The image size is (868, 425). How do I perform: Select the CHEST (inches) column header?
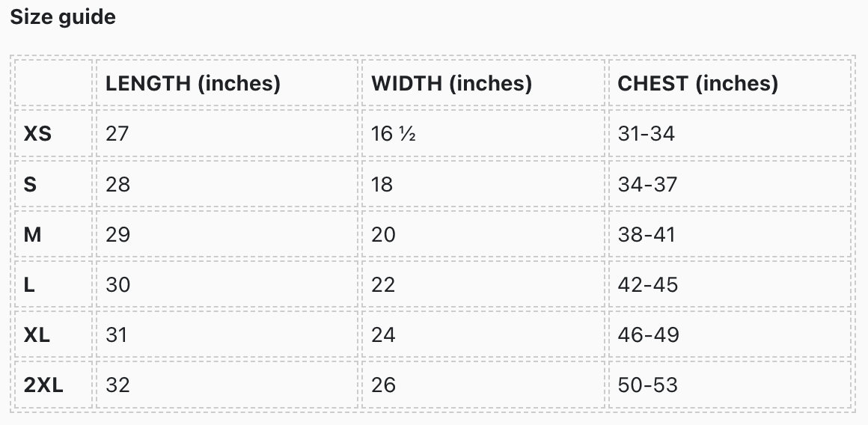[x=697, y=83]
